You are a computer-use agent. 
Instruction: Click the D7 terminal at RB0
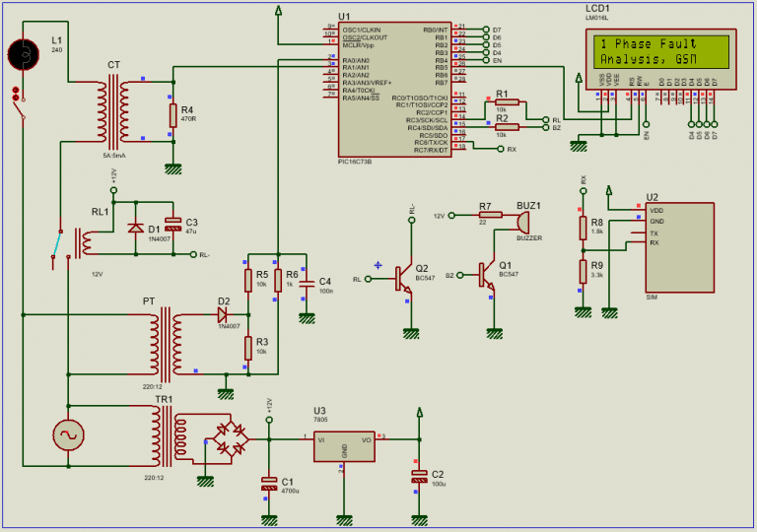(486, 30)
